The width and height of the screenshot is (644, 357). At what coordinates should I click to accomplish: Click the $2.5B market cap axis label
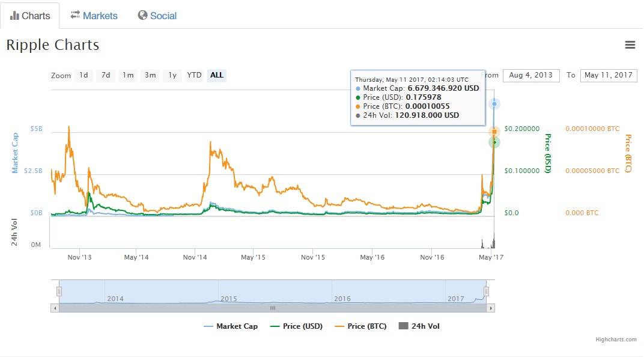click(x=33, y=171)
